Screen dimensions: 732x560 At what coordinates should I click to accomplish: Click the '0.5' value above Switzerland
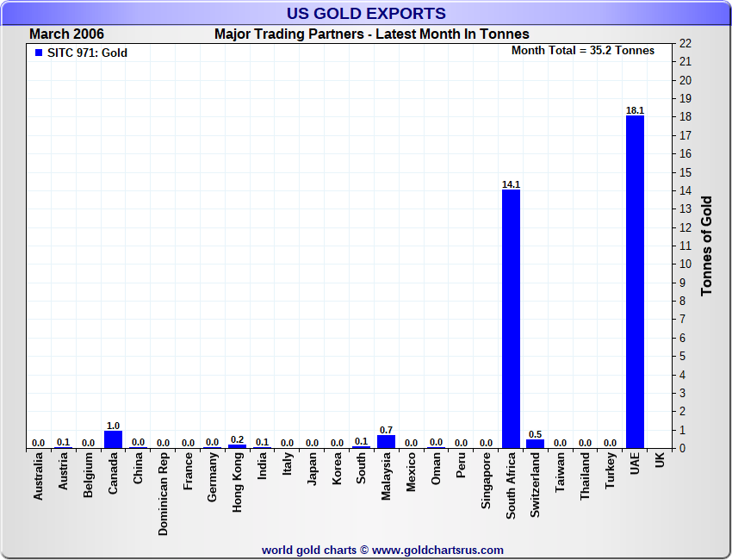click(x=535, y=434)
